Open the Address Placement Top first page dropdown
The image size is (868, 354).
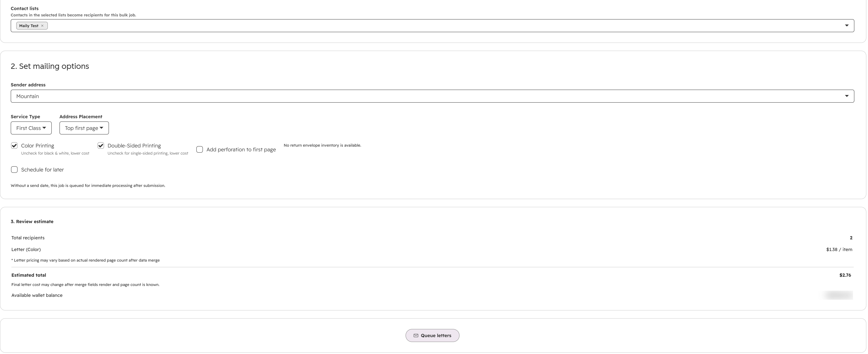click(x=84, y=128)
